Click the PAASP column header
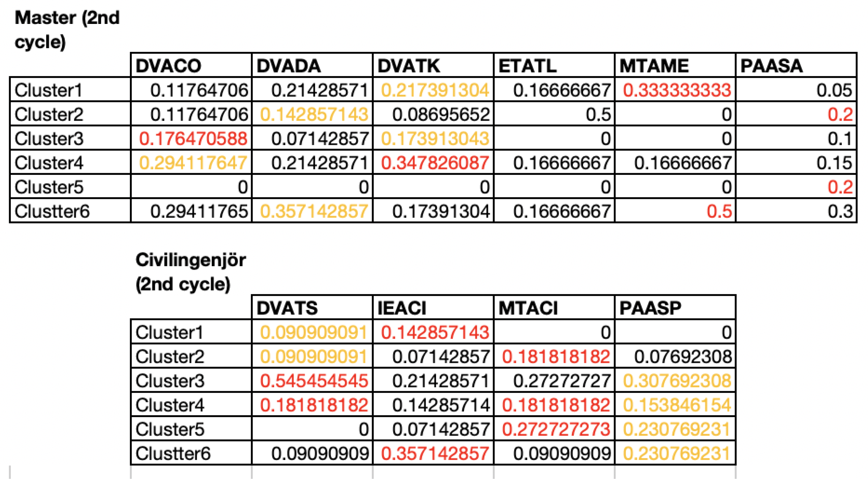 (675, 307)
